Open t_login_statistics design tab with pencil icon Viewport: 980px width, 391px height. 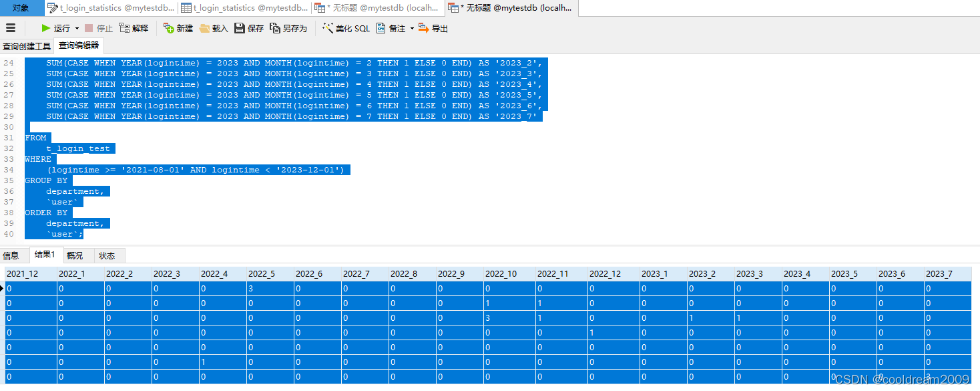tap(111, 8)
